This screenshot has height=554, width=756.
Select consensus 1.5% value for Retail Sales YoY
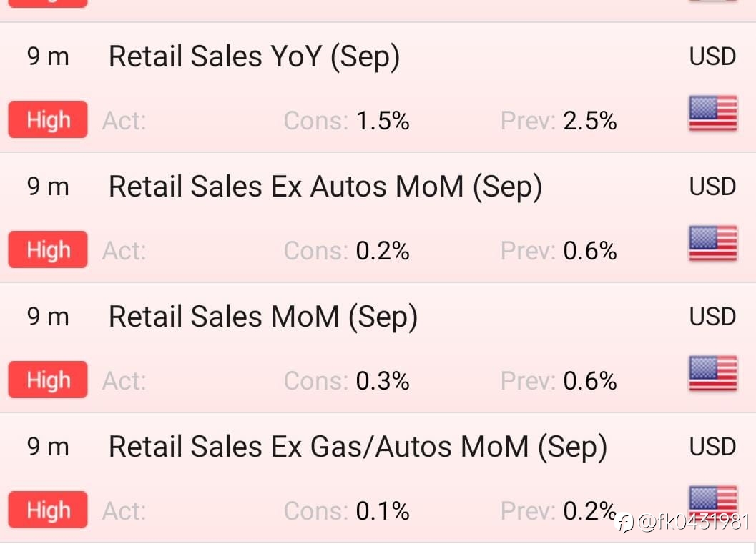(383, 120)
